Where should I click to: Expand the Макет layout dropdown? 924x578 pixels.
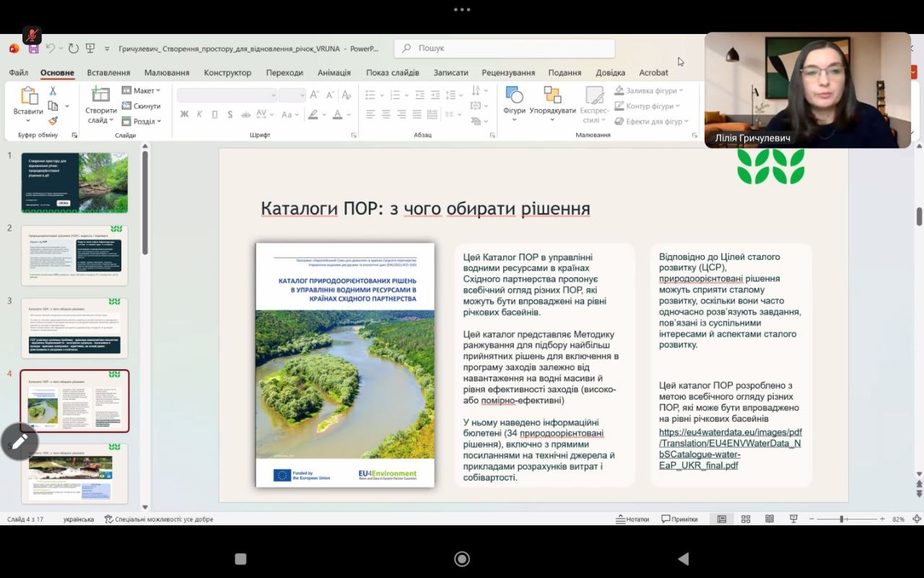(x=141, y=90)
